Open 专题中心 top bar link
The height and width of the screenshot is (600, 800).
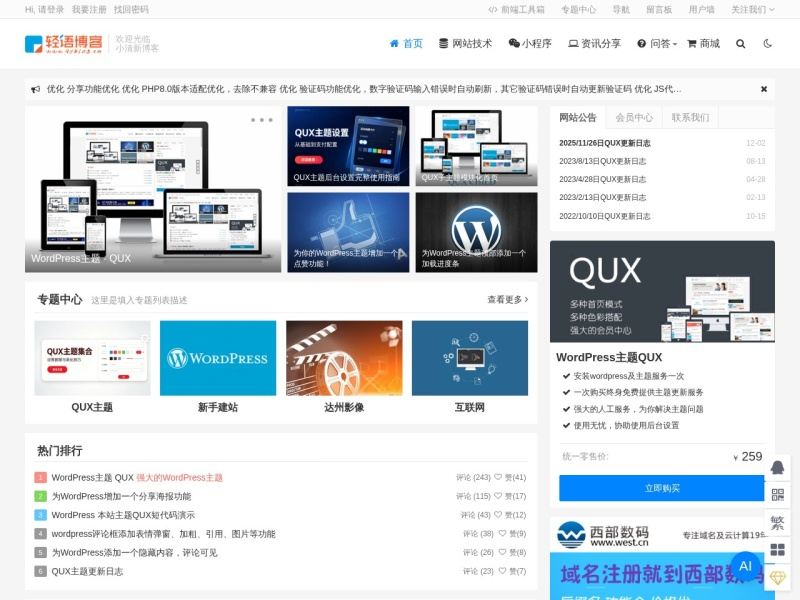point(579,9)
